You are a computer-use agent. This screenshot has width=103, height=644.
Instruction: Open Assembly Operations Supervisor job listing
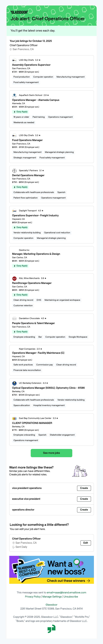31,65
